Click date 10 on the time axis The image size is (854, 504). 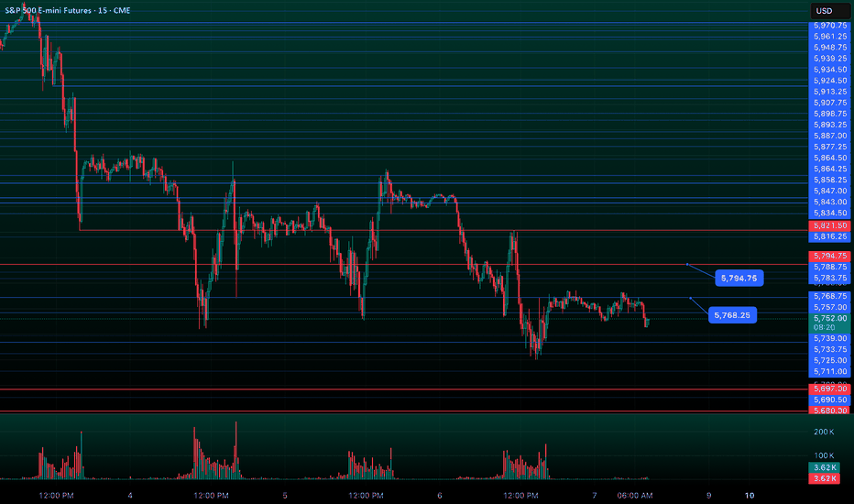click(x=750, y=496)
